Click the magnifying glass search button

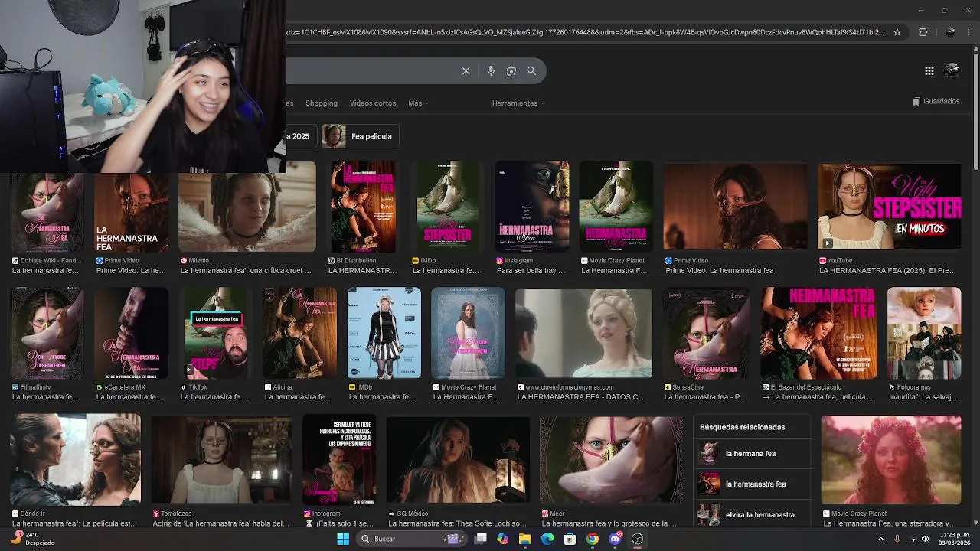pyautogui.click(x=531, y=70)
